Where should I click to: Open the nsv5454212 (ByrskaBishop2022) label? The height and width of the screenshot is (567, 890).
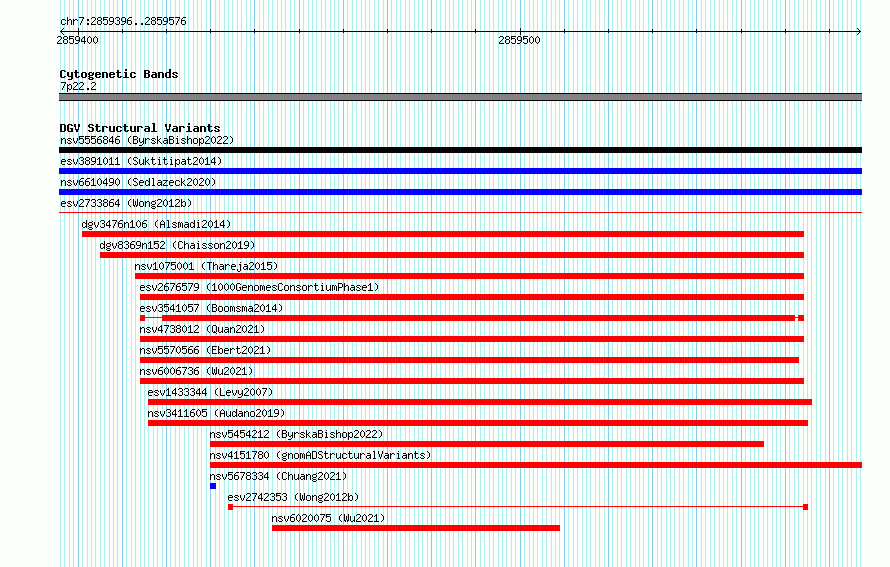tap(296, 434)
